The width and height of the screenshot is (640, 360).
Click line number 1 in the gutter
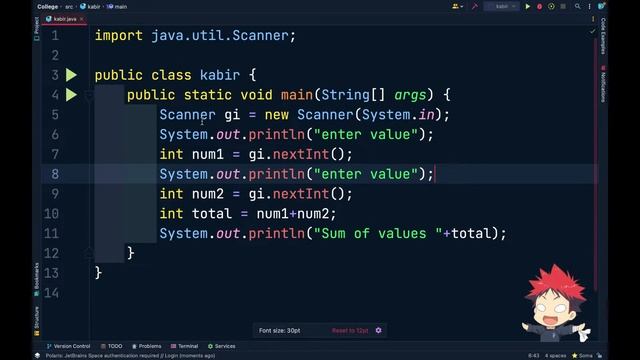(x=55, y=36)
